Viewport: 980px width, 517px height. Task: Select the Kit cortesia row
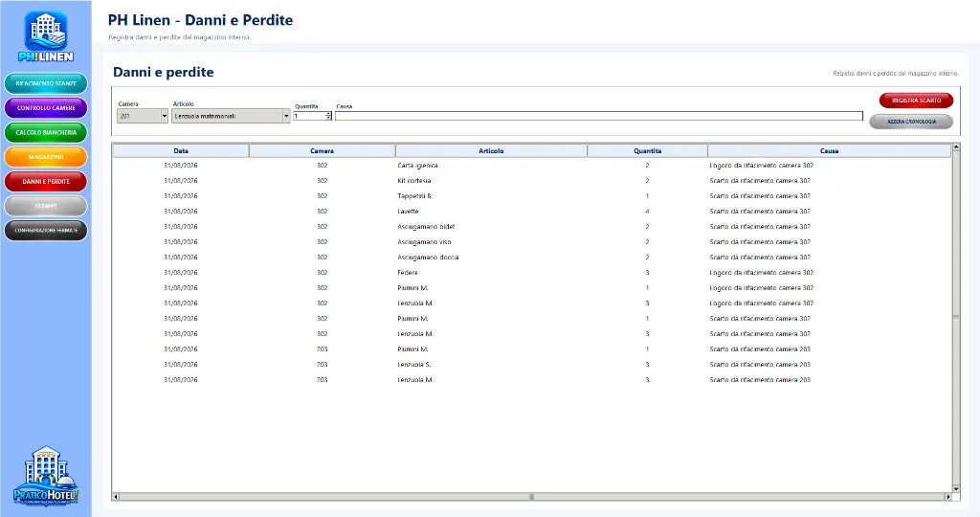click(x=532, y=181)
